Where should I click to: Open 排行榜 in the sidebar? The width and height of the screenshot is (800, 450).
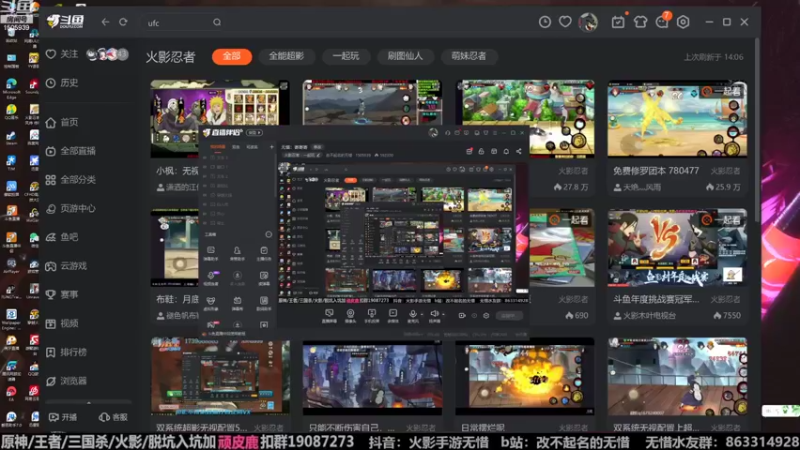(x=67, y=352)
